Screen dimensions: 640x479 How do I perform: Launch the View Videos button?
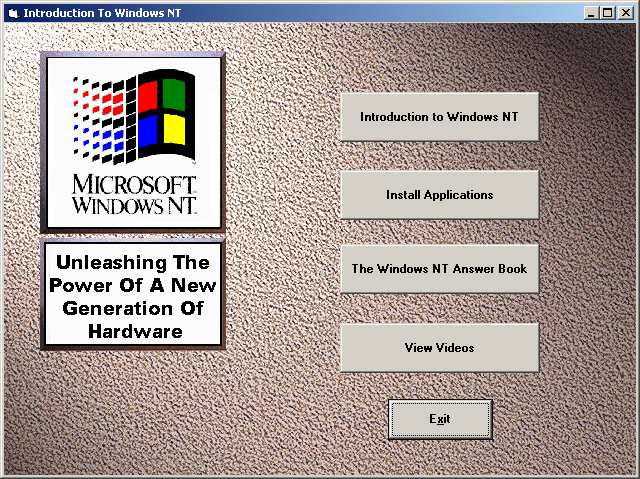[440, 348]
